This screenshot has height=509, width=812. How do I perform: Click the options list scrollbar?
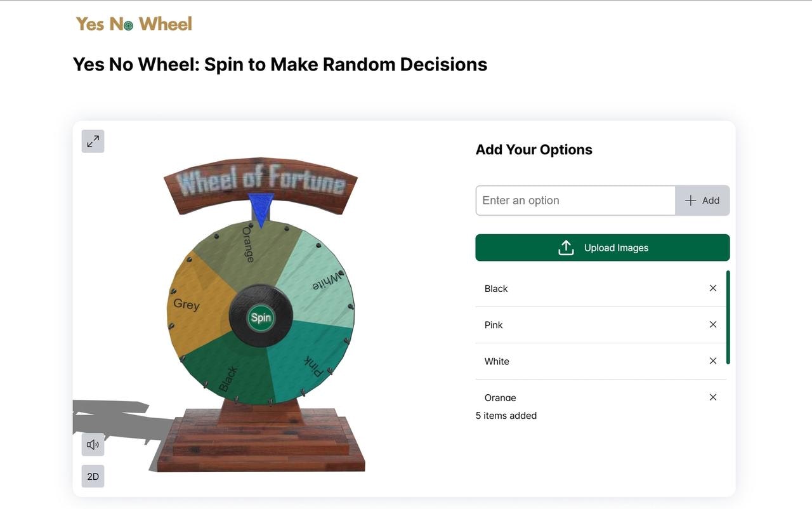coord(728,317)
